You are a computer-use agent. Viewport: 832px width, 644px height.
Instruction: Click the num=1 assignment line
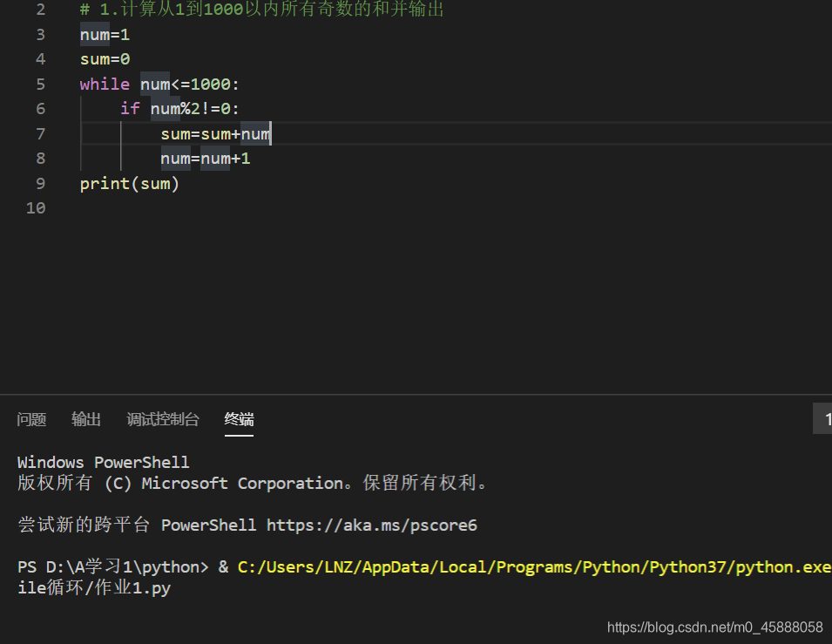105,35
